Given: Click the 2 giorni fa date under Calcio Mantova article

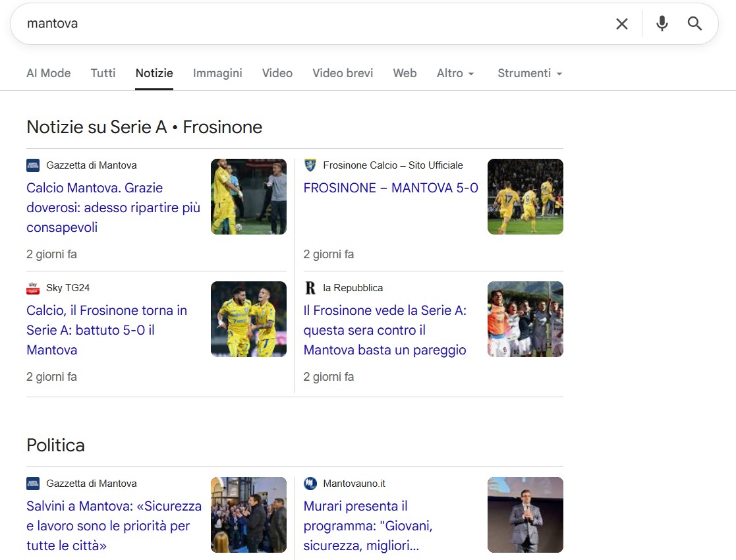Looking at the screenshot, I should 51,254.
